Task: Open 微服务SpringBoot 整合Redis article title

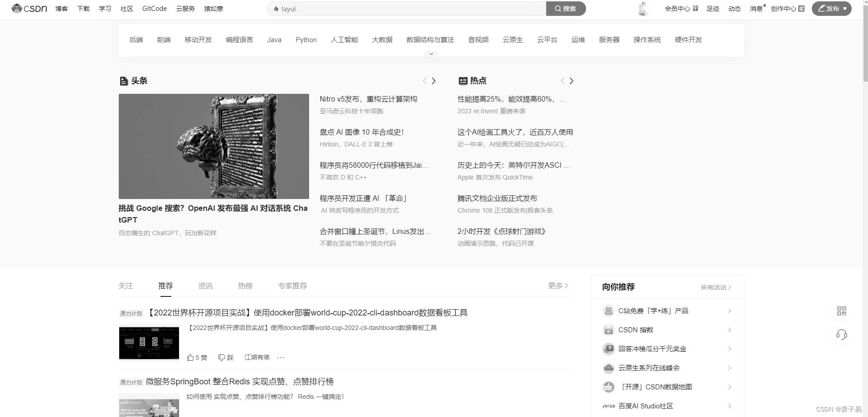Action: point(239,382)
